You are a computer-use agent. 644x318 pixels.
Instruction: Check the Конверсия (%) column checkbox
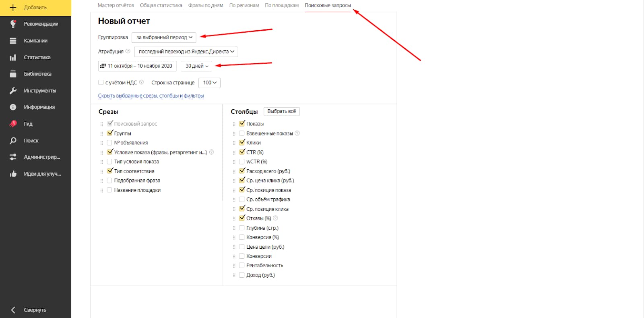click(x=242, y=237)
